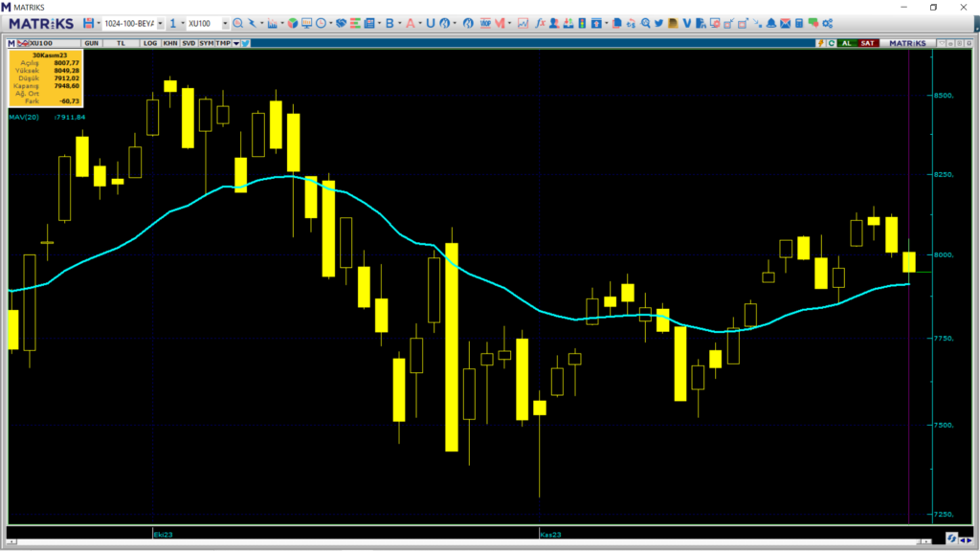Expand the XU100 symbol combo box

click(224, 23)
